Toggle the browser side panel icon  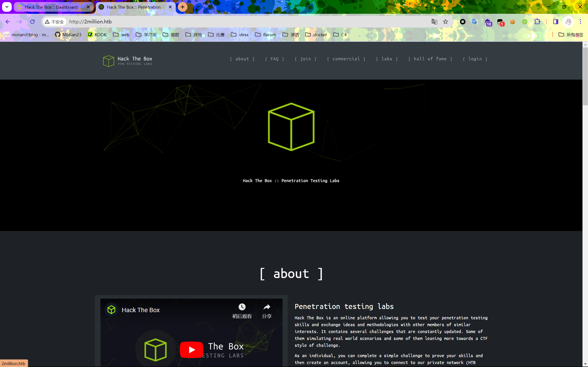pos(555,22)
